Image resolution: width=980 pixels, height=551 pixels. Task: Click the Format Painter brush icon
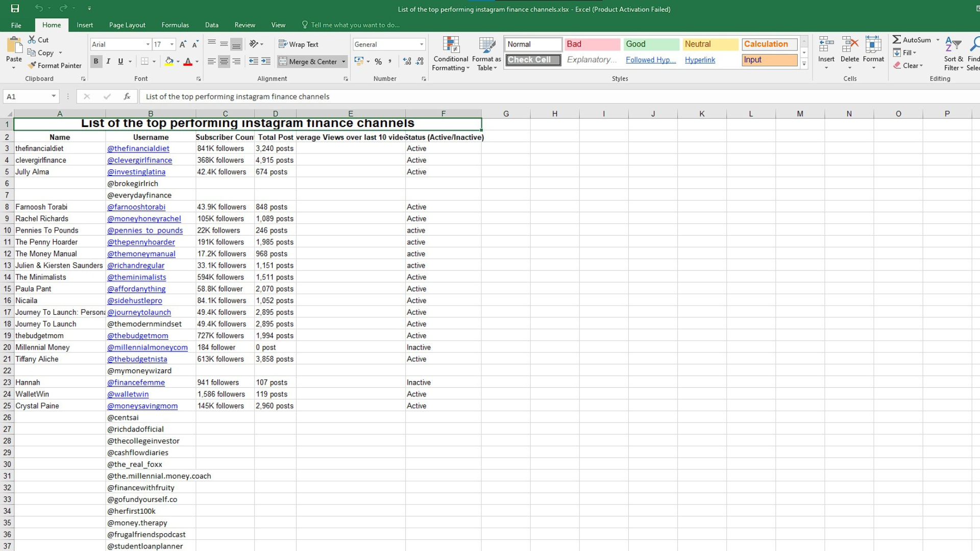tap(32, 65)
